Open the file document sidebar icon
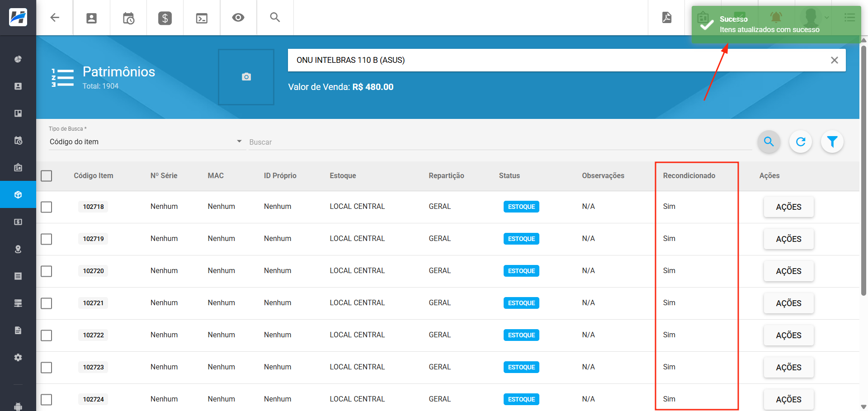868x411 pixels. pos(18,331)
